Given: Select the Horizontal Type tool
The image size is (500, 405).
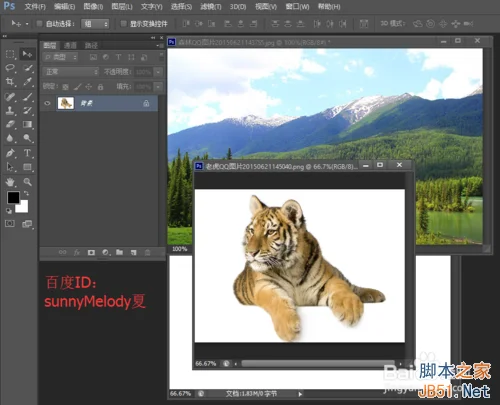Looking at the screenshot, I should coord(27,153).
